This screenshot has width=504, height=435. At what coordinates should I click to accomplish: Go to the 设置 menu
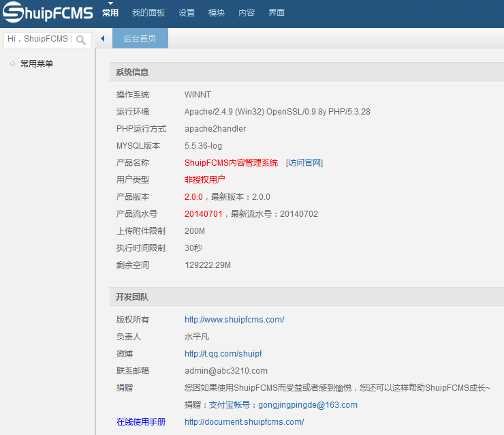point(187,13)
